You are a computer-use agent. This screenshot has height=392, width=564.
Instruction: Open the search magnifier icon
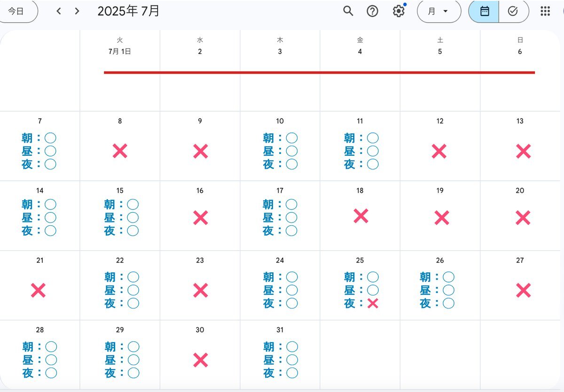coord(348,11)
